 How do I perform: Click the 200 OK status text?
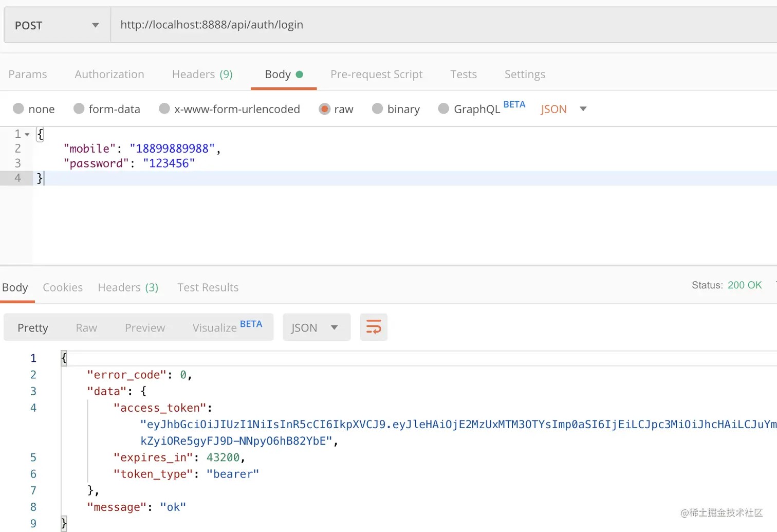745,285
